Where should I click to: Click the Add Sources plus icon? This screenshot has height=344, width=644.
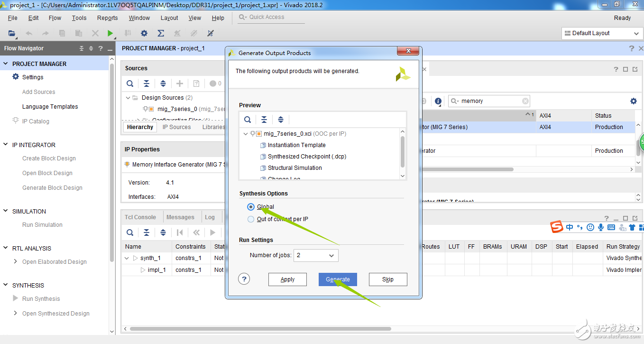pos(180,84)
